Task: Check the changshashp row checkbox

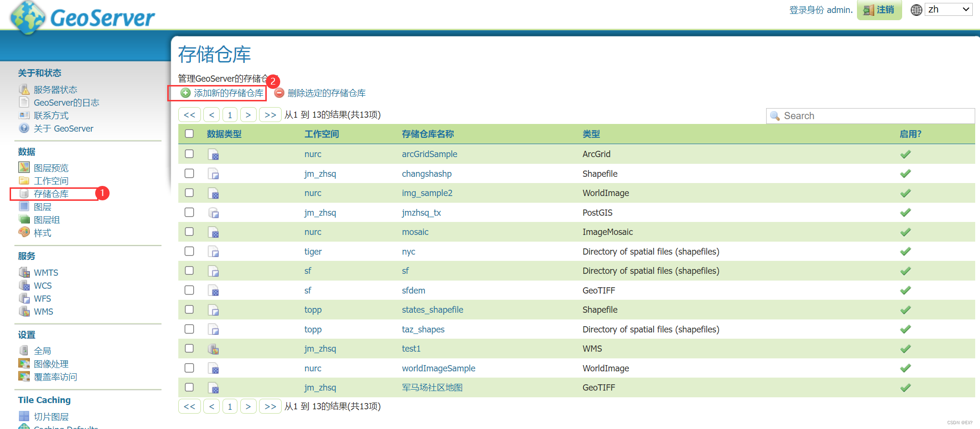Action: (189, 173)
